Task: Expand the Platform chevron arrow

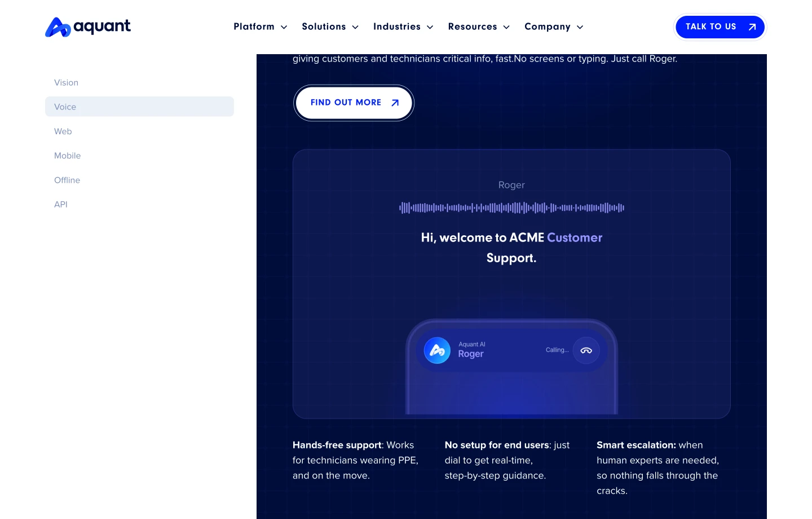Action: click(x=284, y=27)
